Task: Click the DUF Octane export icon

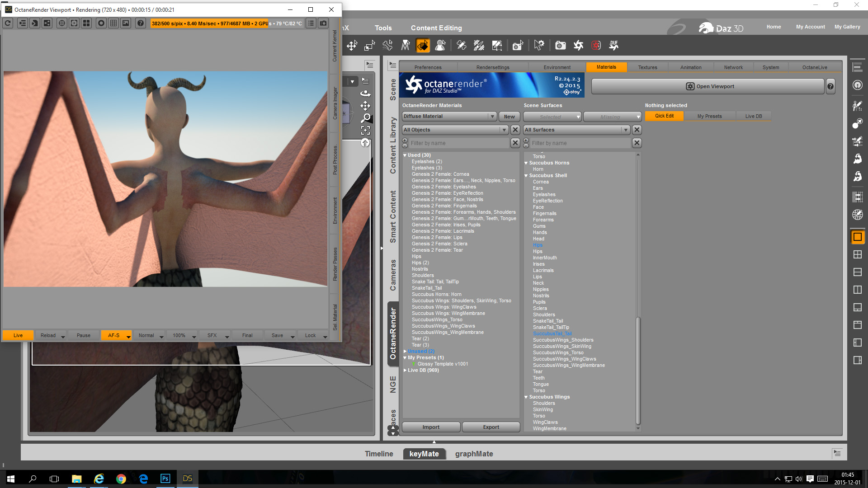Action: pyautogui.click(x=613, y=45)
